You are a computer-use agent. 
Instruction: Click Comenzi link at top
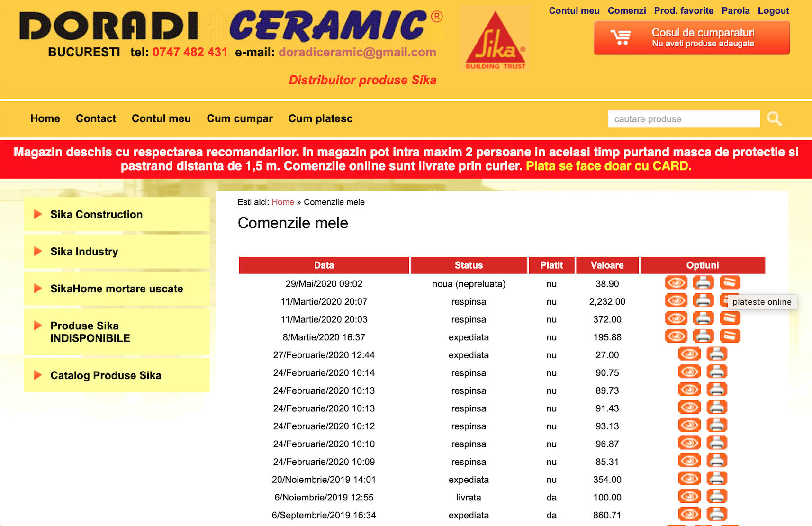pos(627,10)
